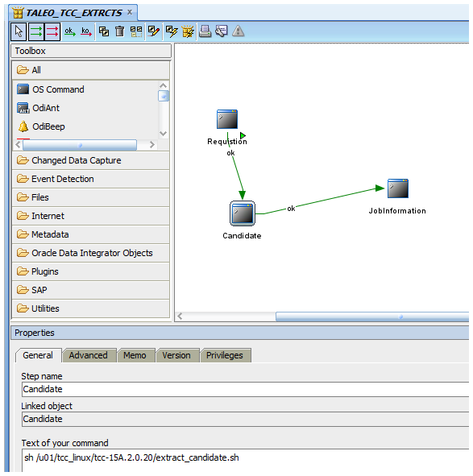473x476 pixels.
Task: Click the edit selected step pencil icon
Action: 153,31
